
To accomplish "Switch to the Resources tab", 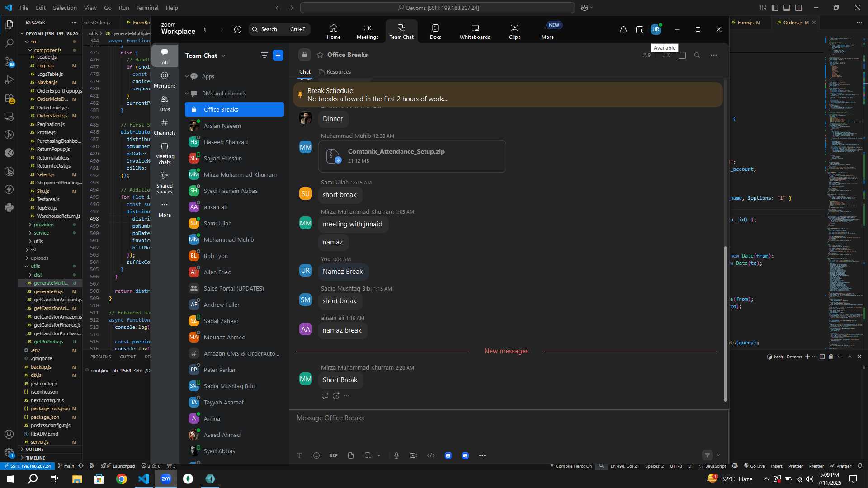I will [335, 72].
